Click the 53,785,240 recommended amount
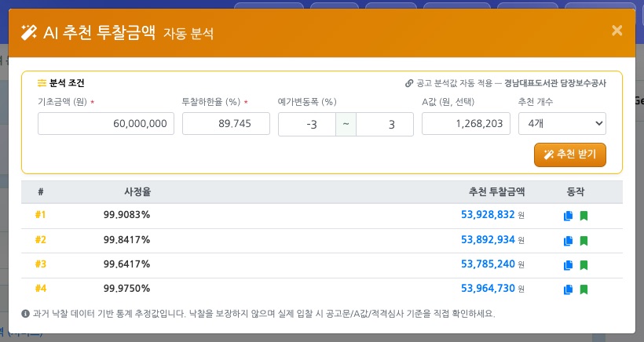644x342 pixels. pyautogui.click(x=488, y=264)
